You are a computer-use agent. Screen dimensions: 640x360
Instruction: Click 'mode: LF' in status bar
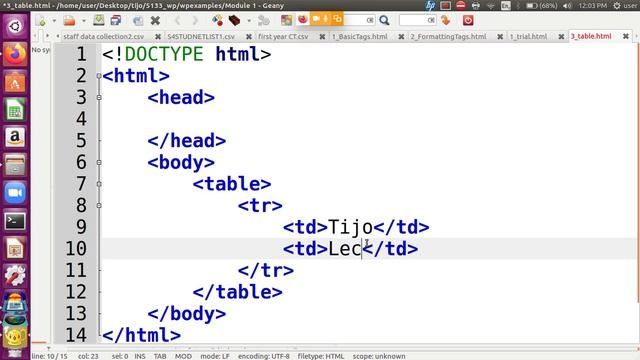click(215, 356)
